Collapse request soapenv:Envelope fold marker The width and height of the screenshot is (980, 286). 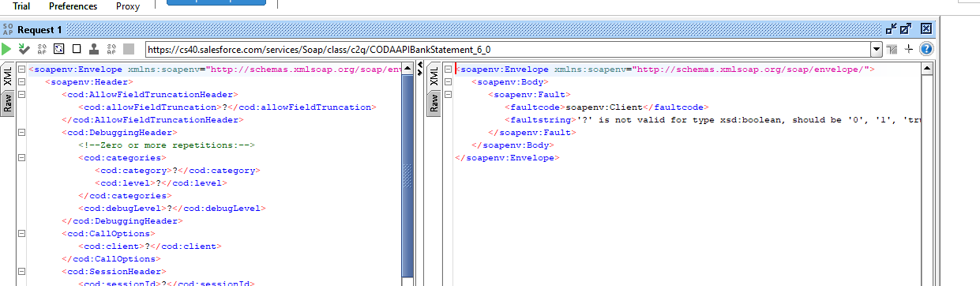(x=21, y=69)
